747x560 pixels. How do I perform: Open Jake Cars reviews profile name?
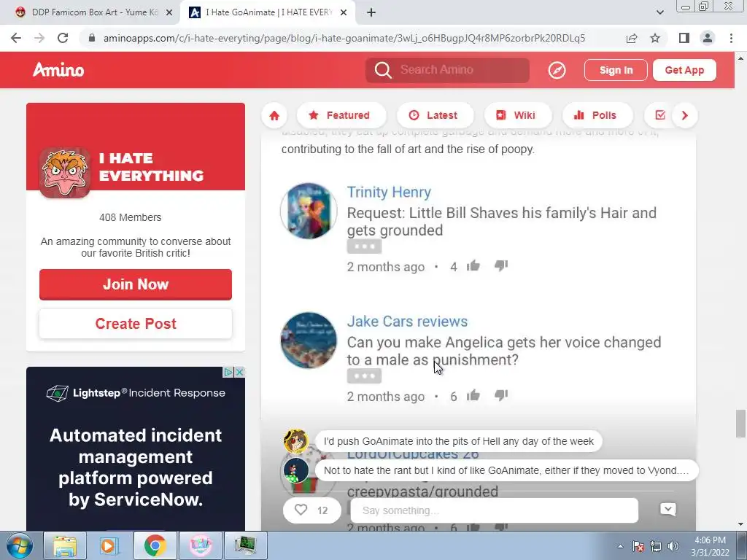pyautogui.click(x=407, y=322)
